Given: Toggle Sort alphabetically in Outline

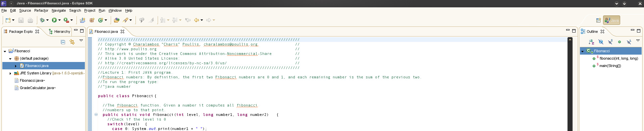Looking at the screenshot, I should point(591,42).
